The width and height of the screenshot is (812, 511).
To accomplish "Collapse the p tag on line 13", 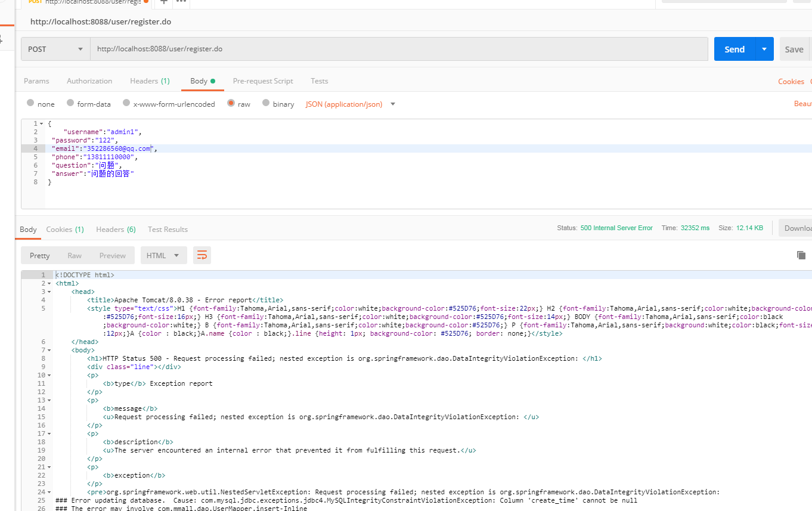I will (49, 400).
